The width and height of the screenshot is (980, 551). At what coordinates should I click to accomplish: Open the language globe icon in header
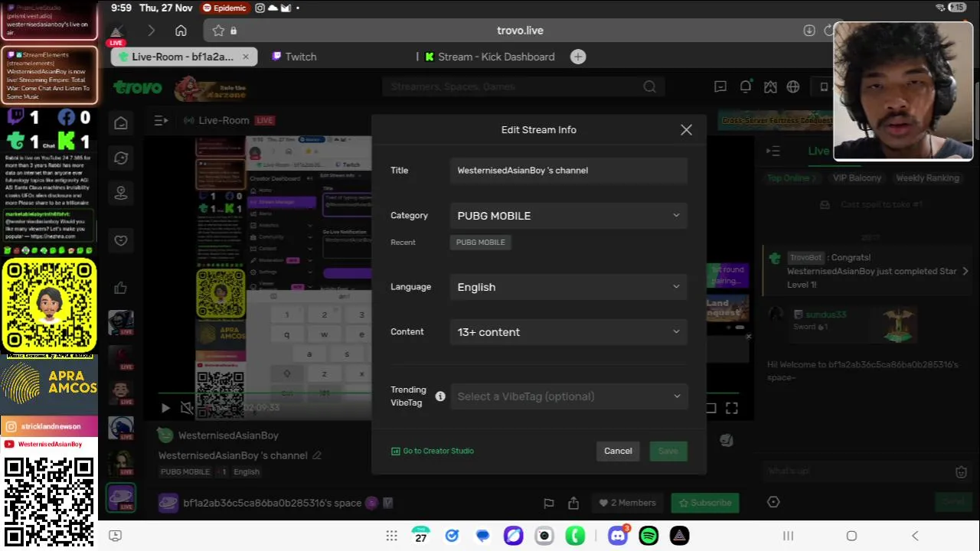click(x=793, y=87)
